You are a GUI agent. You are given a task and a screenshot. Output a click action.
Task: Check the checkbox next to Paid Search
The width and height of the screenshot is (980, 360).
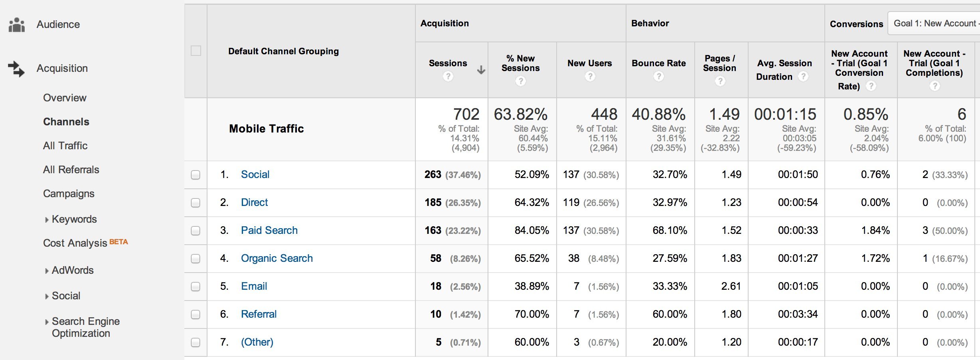point(195,230)
